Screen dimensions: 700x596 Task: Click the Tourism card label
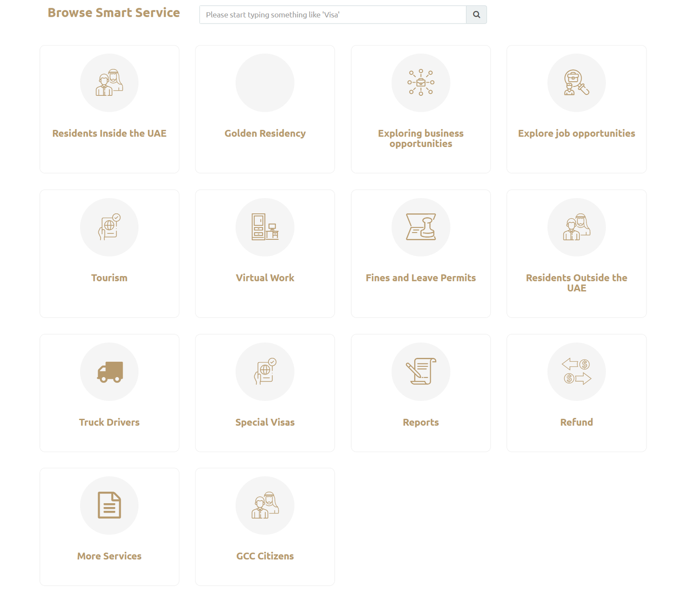[109, 277]
